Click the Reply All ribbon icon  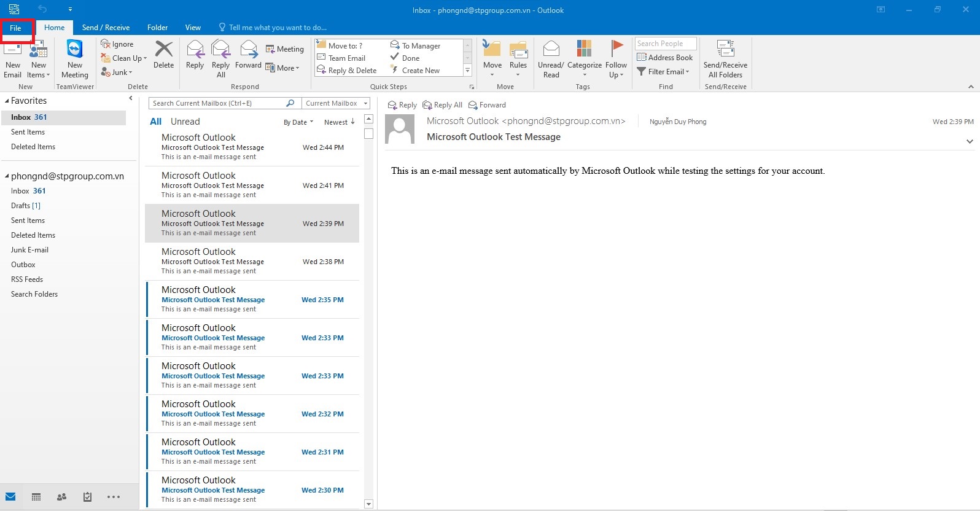point(220,50)
